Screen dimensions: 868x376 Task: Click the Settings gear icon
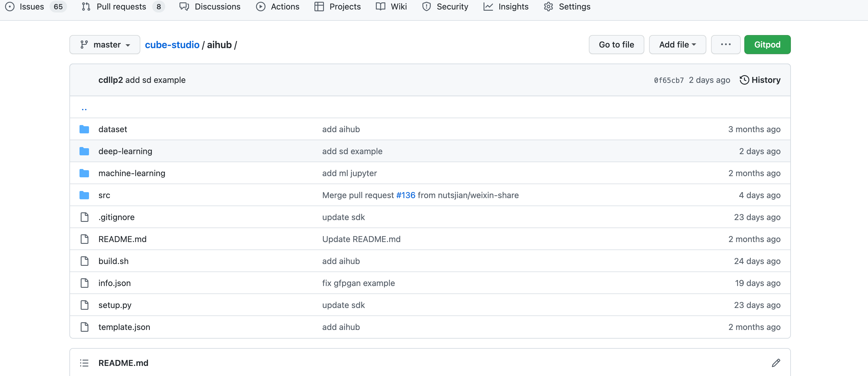pos(548,7)
